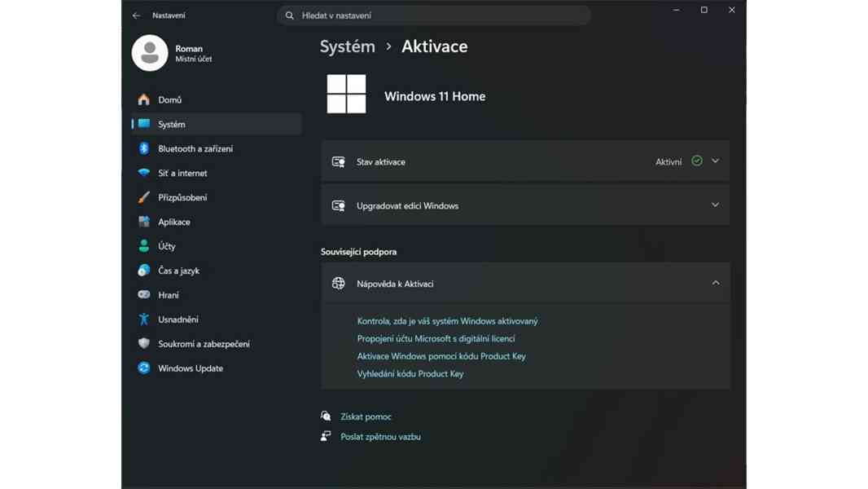
Task: Click the Hraní gamepad icon
Action: pos(144,294)
